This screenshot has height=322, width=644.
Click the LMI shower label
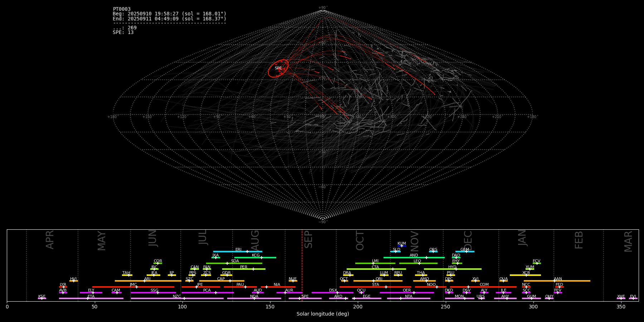tap(375, 261)
